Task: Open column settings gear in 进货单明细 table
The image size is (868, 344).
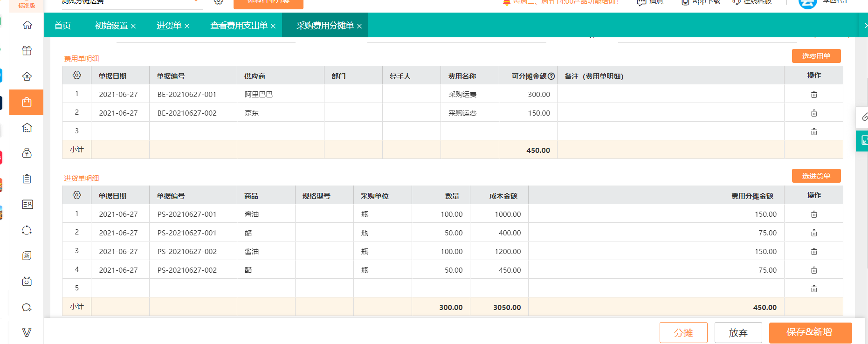Action: (x=77, y=195)
